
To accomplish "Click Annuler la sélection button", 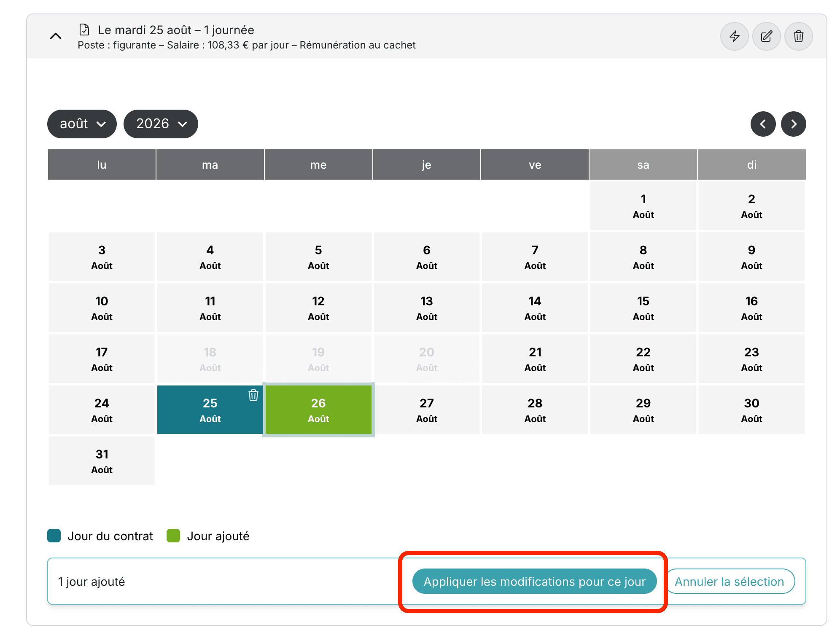I will [730, 581].
